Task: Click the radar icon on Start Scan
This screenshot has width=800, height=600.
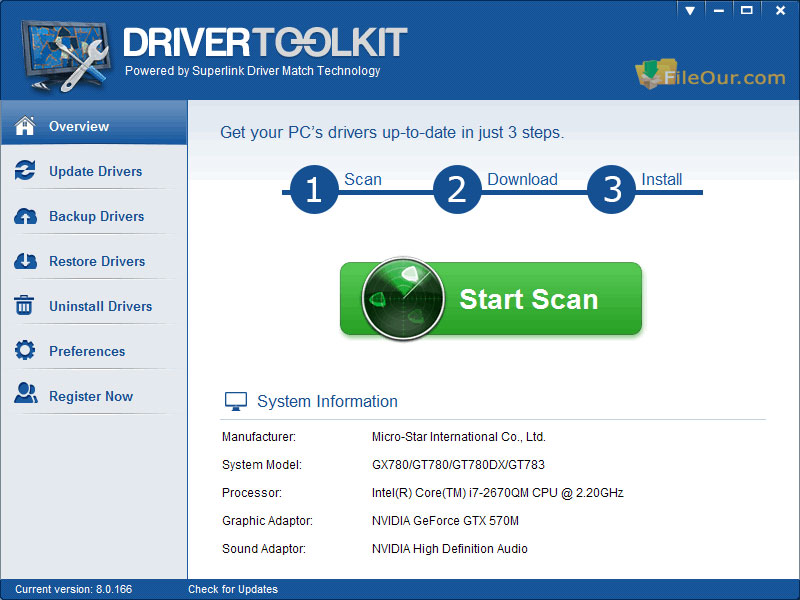Action: coord(403,298)
